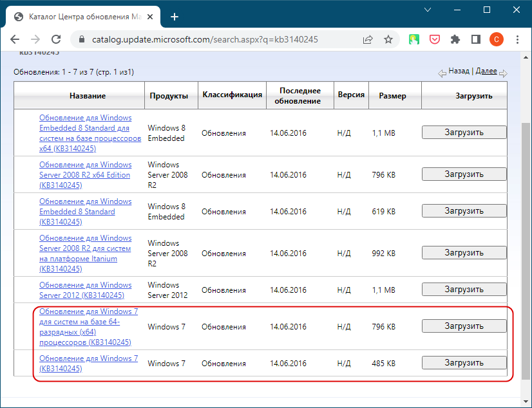The height and width of the screenshot is (408, 532).
Task: Click the address bar URL
Action: click(205, 40)
